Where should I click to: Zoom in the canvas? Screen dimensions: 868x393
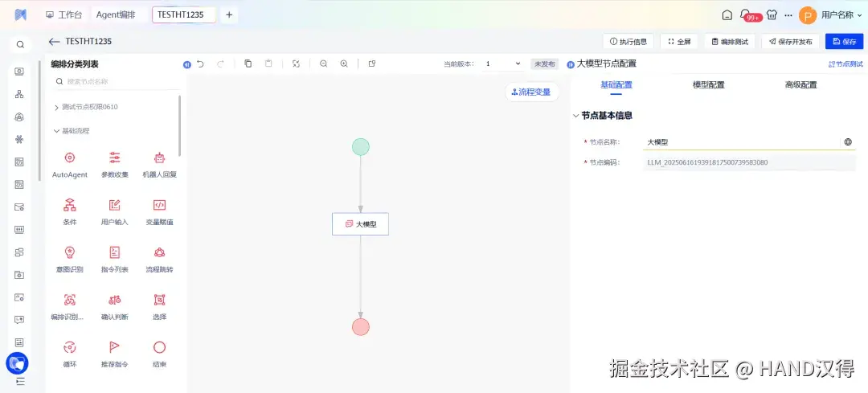pyautogui.click(x=344, y=63)
